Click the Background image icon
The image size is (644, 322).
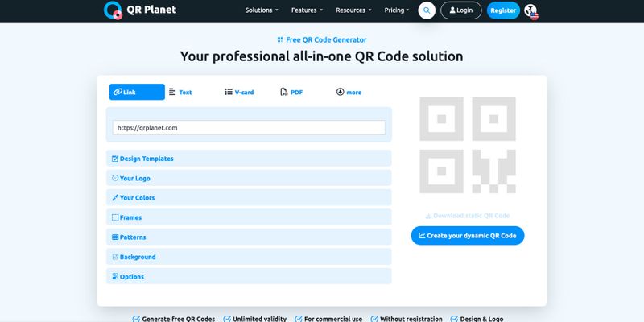[x=115, y=257]
